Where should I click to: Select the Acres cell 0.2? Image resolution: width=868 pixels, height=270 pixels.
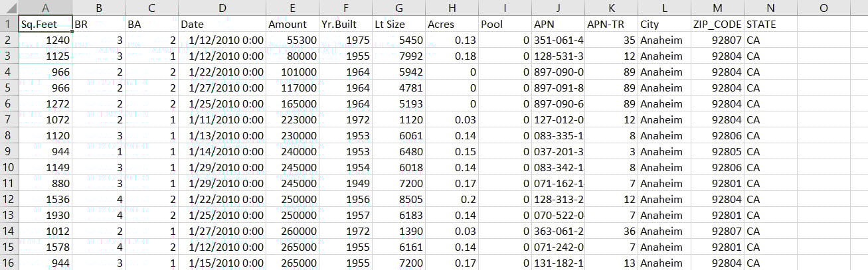(452, 200)
